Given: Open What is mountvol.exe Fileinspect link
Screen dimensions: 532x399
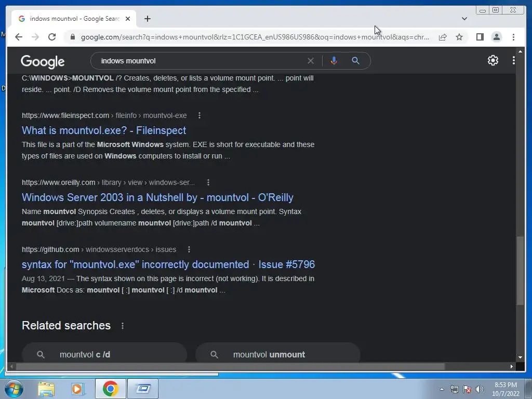Looking at the screenshot, I should (x=104, y=130).
